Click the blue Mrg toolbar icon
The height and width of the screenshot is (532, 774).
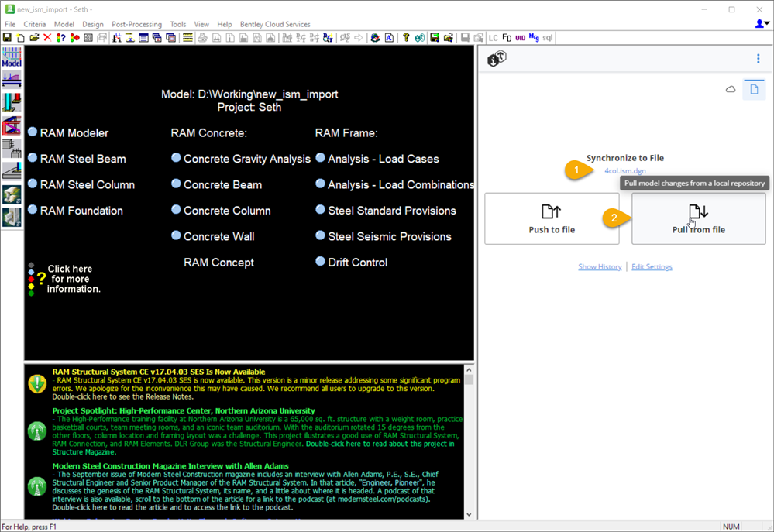[x=534, y=37]
